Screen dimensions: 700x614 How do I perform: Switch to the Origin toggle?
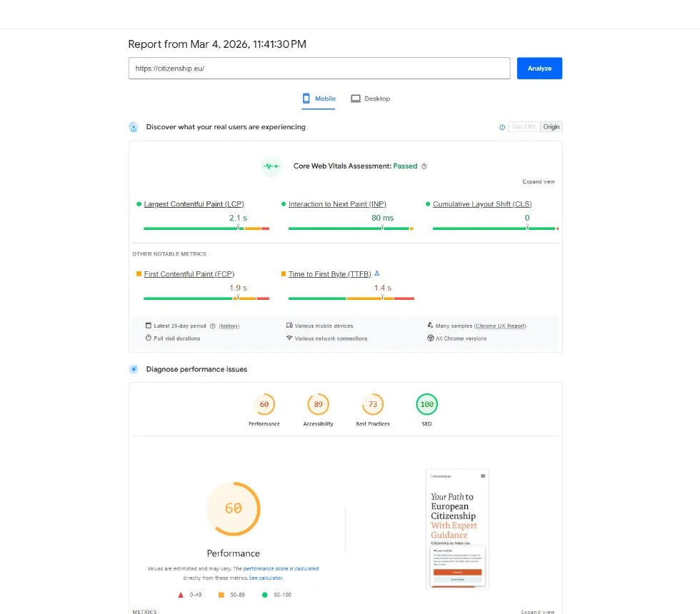[x=551, y=126]
